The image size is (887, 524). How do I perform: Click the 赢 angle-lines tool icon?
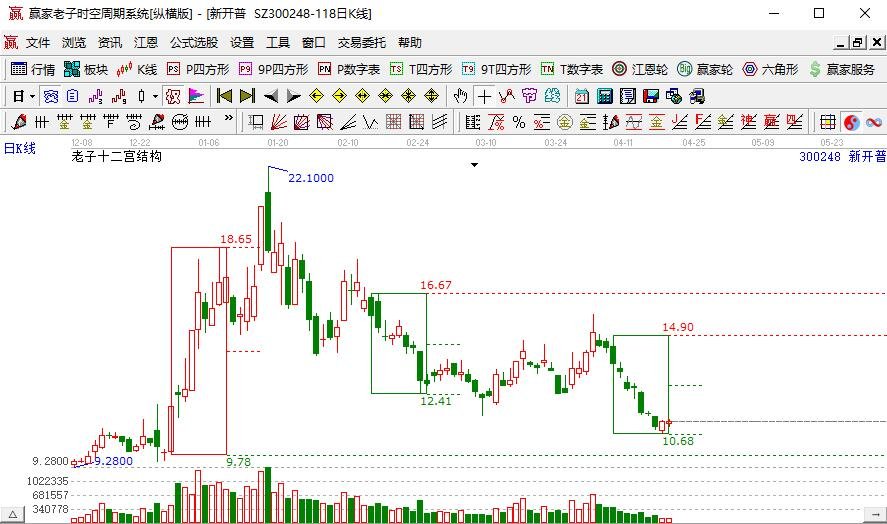click(x=772, y=122)
